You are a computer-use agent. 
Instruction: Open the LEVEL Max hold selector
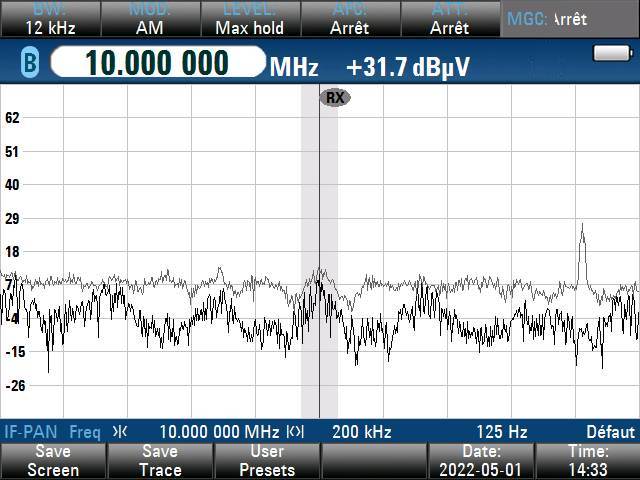(x=249, y=19)
